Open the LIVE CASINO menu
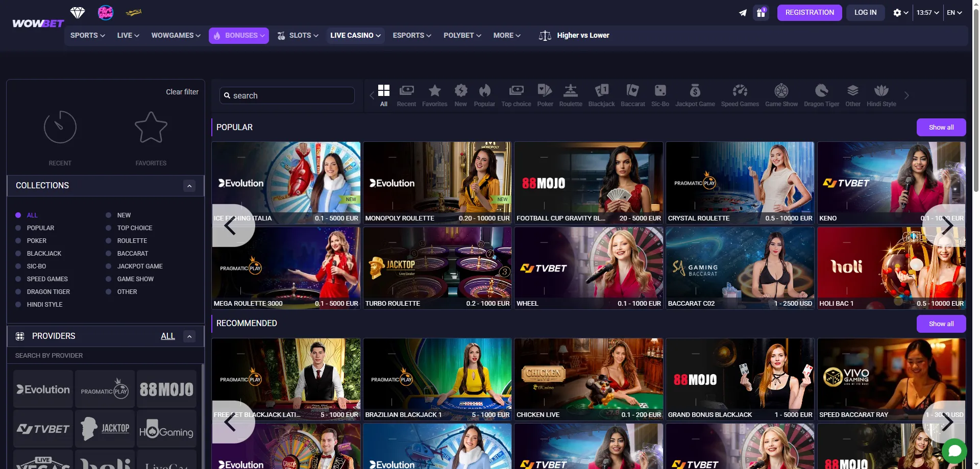 pos(355,35)
